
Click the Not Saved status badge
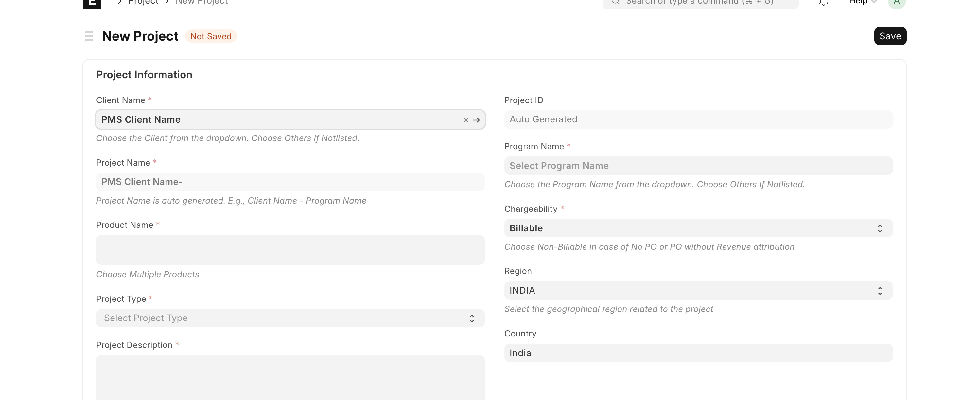point(211,36)
